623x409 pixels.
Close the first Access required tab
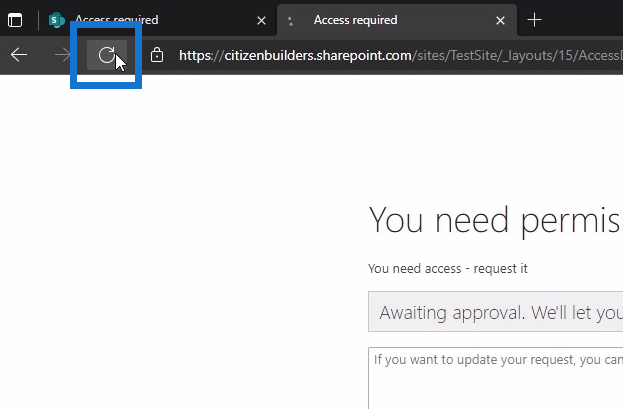tap(261, 20)
